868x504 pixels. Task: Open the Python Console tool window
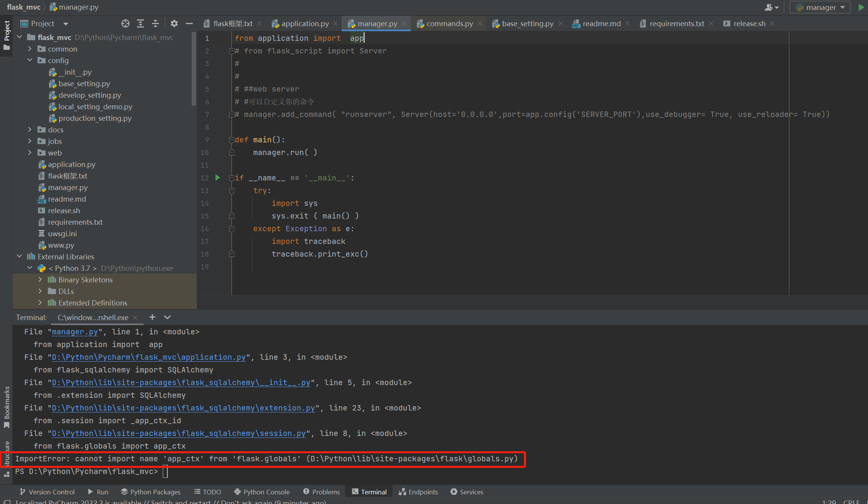point(262,492)
